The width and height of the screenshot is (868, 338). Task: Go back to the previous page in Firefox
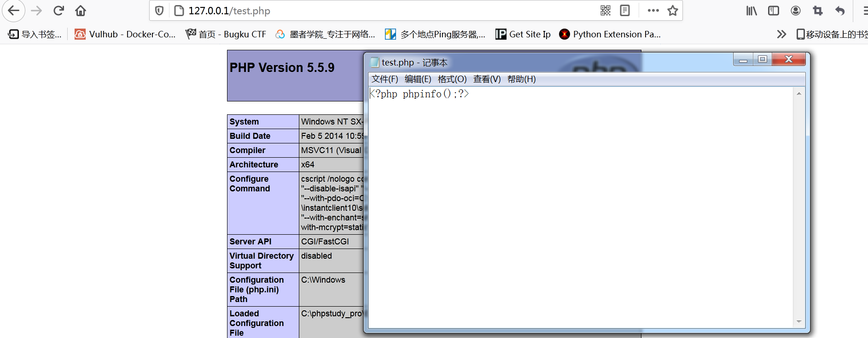[14, 11]
